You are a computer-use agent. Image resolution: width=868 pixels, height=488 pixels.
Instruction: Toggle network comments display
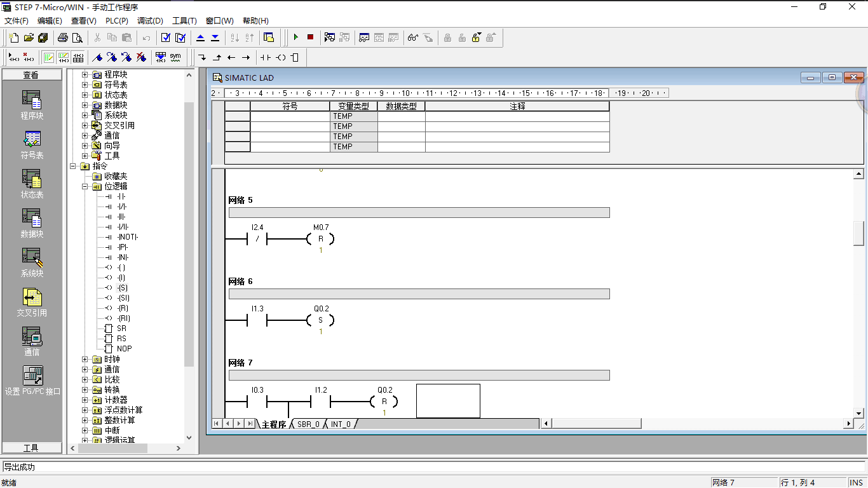63,57
